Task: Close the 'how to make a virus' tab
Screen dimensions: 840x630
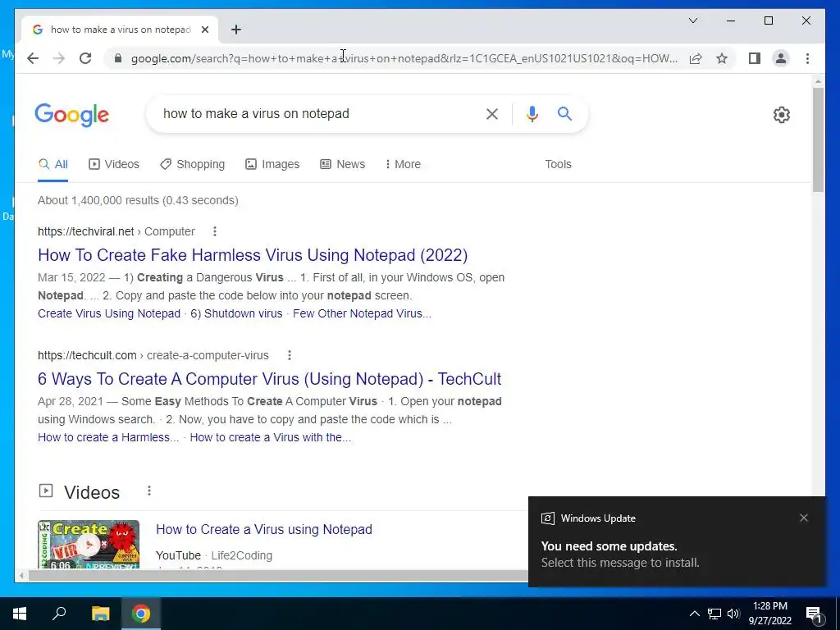Action: 204,30
